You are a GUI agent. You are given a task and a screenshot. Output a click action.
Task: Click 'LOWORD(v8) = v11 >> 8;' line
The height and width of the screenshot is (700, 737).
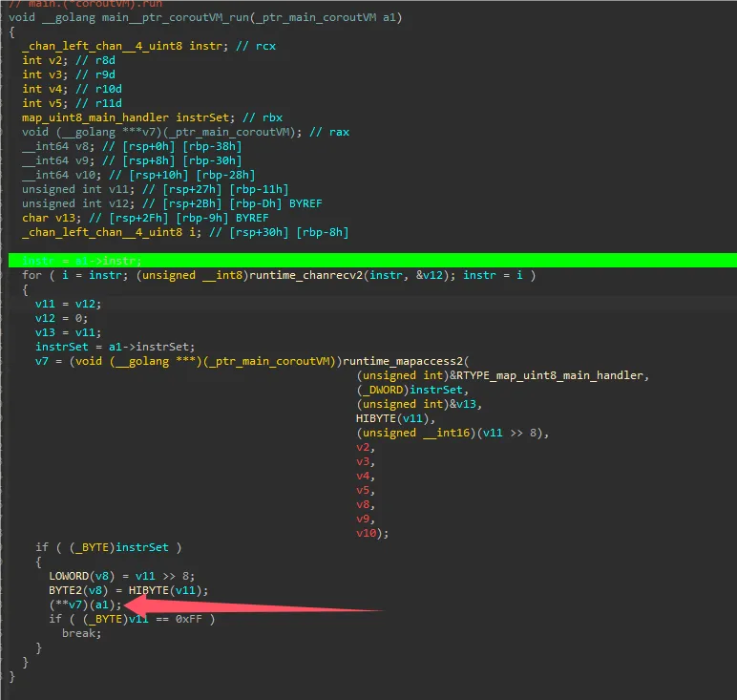pos(122,576)
